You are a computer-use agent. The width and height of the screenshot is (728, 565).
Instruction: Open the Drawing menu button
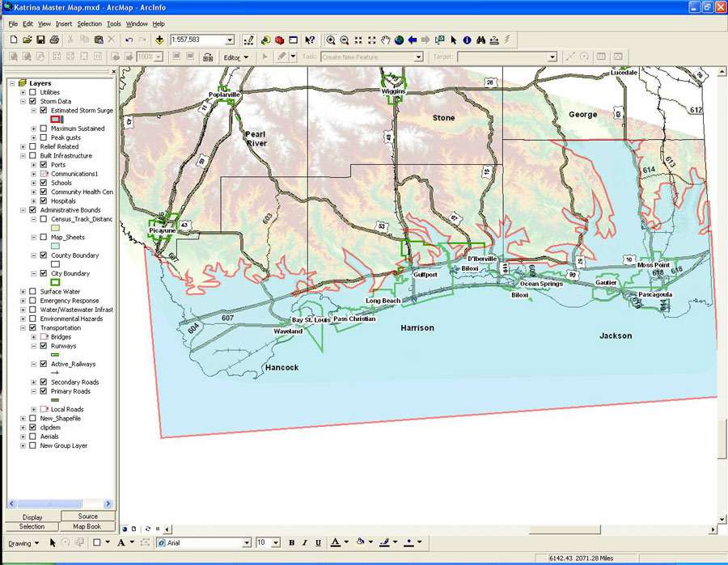[x=23, y=543]
